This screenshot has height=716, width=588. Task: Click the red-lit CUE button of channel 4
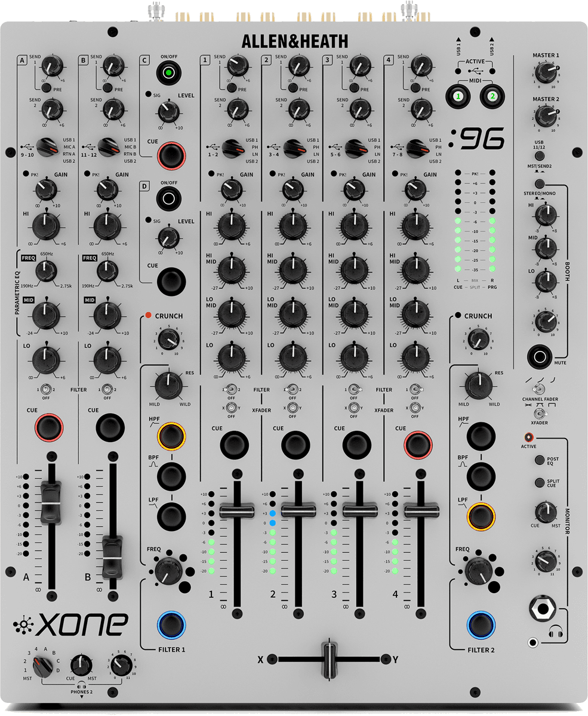tap(418, 445)
